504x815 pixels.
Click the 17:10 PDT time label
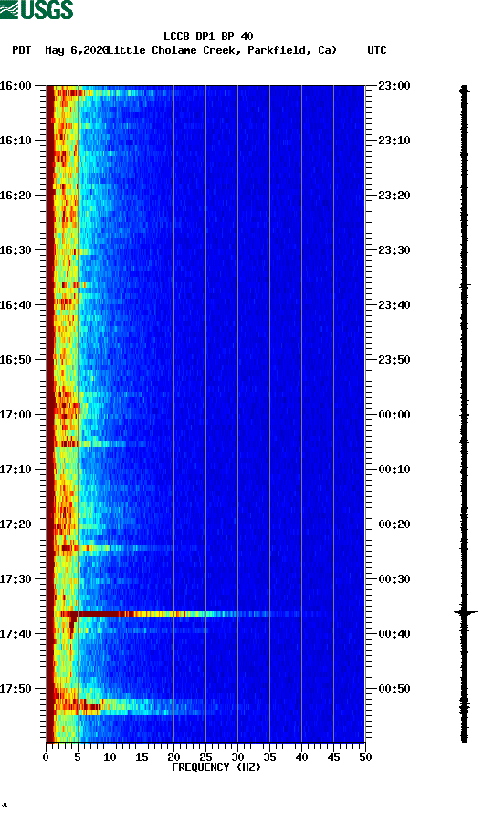16,470
